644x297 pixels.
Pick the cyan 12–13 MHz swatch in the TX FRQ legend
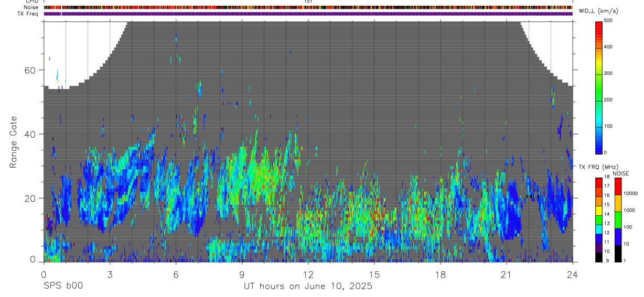(598, 229)
